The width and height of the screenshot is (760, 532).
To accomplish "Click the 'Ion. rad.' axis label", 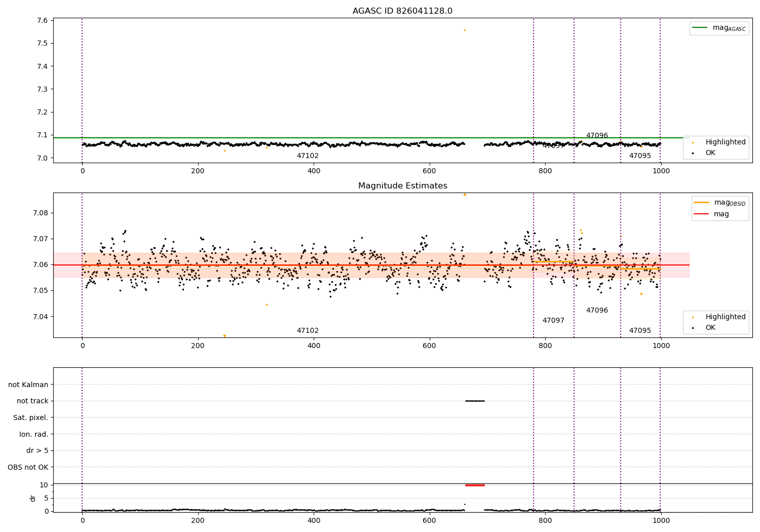I will (x=34, y=435).
